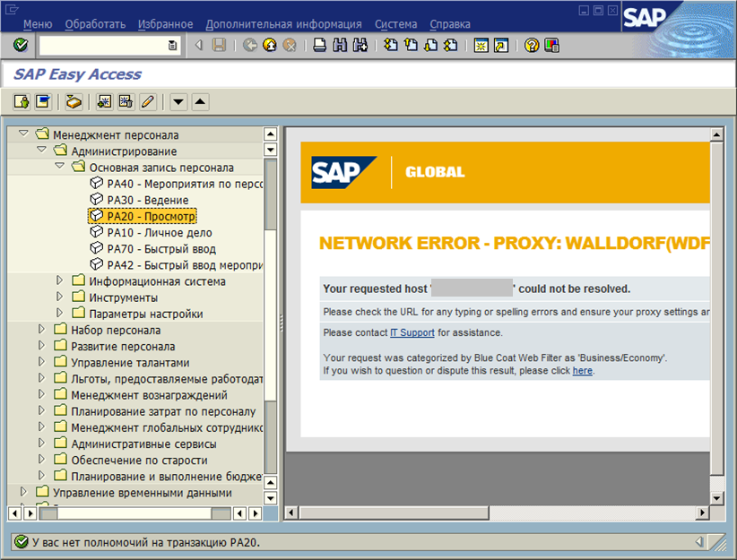Click the green checkmark Enter icon

coord(21,45)
